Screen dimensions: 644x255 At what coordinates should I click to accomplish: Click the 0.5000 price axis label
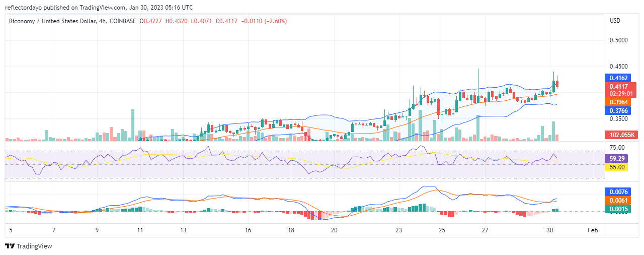click(618, 40)
